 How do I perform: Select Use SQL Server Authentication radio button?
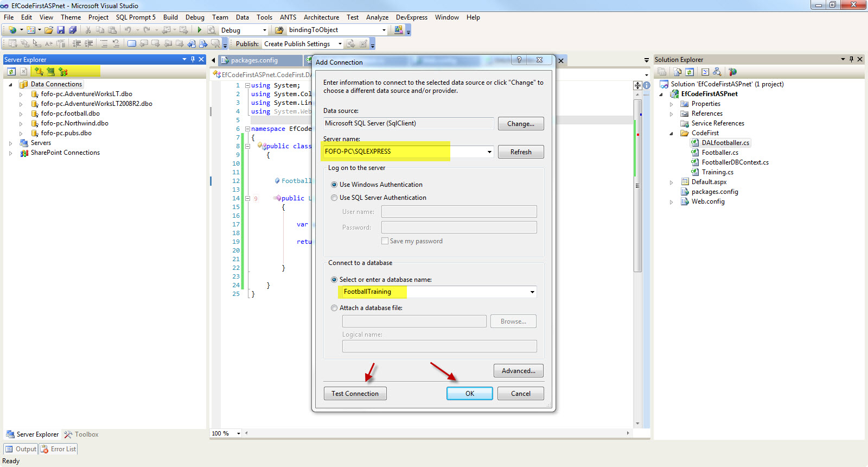[334, 198]
